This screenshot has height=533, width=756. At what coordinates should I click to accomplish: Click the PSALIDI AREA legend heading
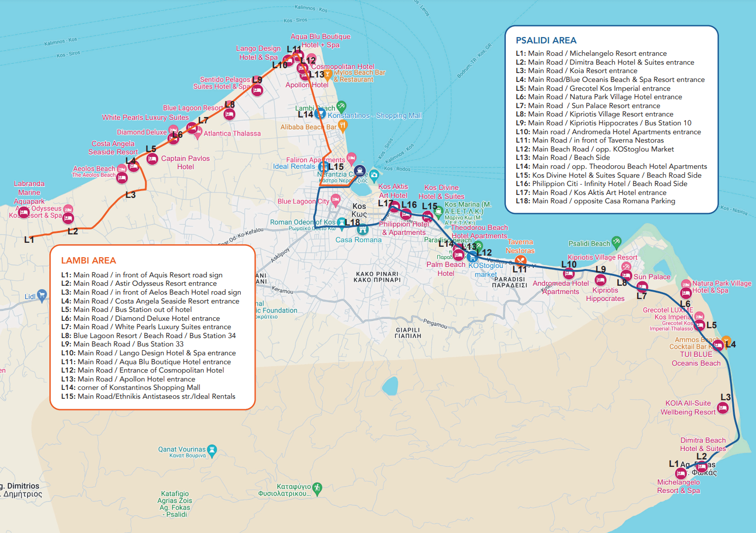(546, 40)
